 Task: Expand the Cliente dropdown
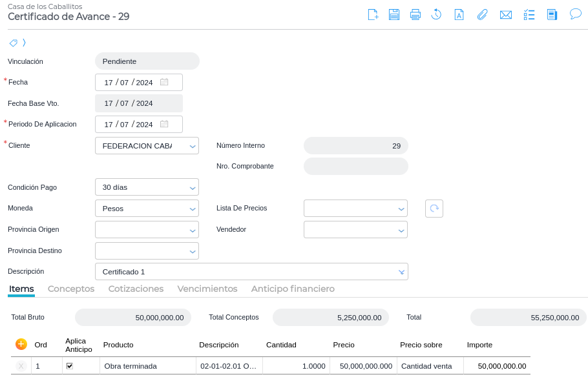tap(193, 147)
